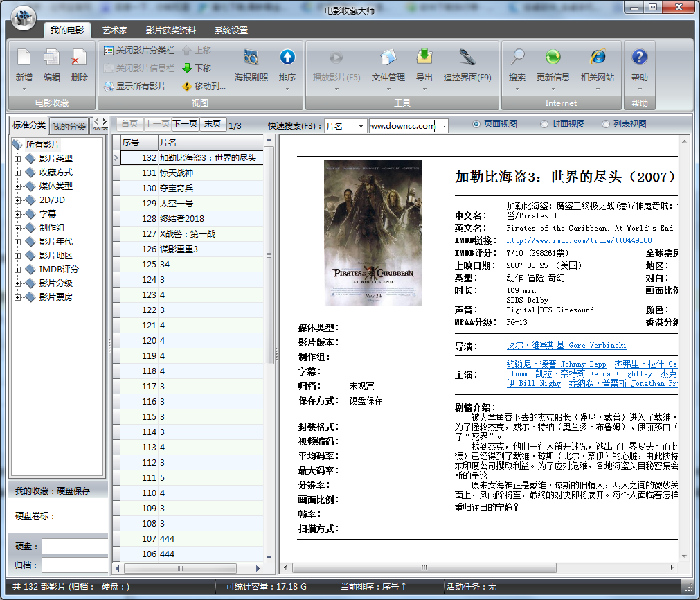
Task: Click the 下一页 navigation button
Action: [x=182, y=125]
